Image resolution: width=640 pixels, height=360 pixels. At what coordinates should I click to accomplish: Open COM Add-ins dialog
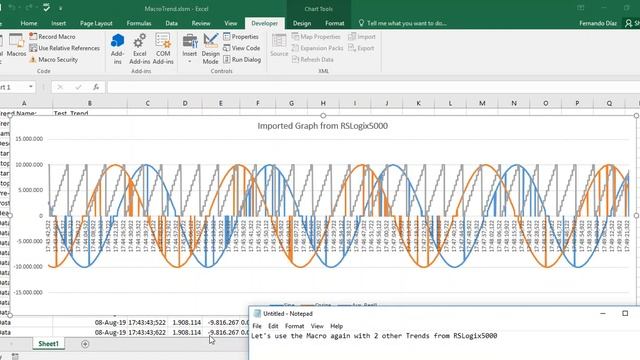point(163,49)
